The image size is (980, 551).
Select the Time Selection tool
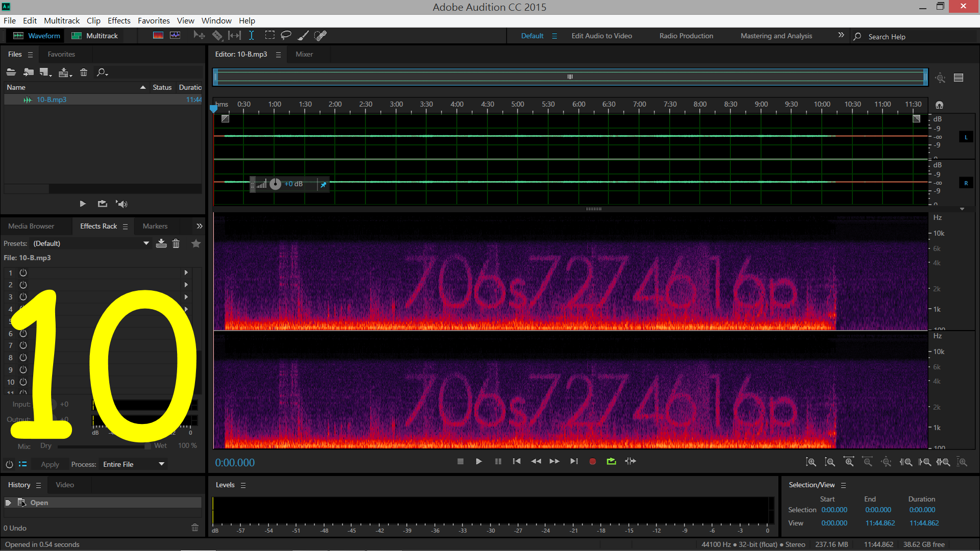tap(251, 36)
